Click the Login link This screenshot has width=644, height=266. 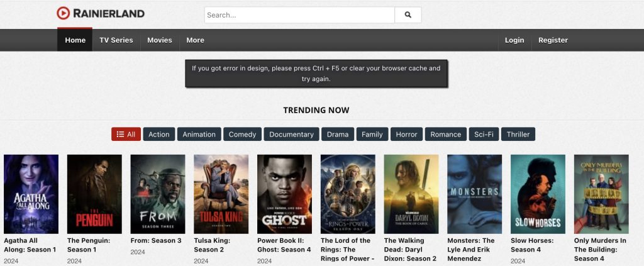pos(514,40)
